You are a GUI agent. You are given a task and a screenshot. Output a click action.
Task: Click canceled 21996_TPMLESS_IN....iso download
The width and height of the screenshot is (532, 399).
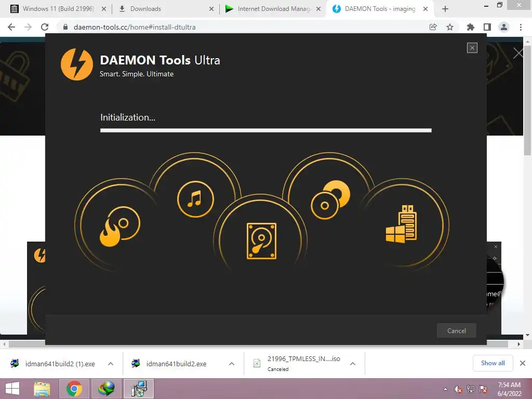tap(297, 363)
